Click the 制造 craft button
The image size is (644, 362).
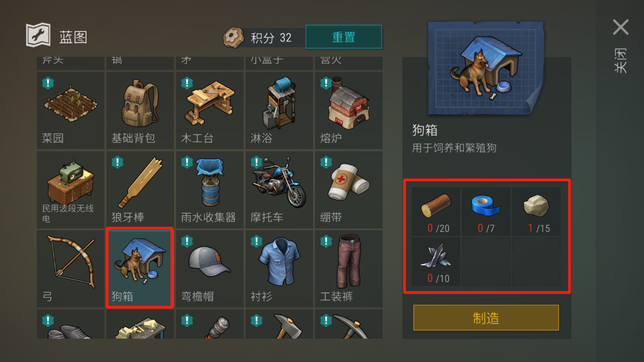[486, 318]
